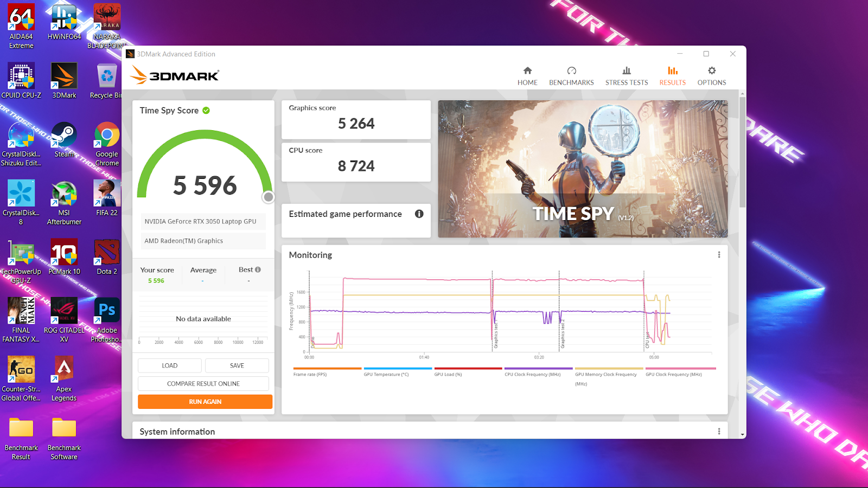Open CrystalDiskInfo Shizuku Edition icon
This screenshot has width=868, height=488.
pos(21,144)
